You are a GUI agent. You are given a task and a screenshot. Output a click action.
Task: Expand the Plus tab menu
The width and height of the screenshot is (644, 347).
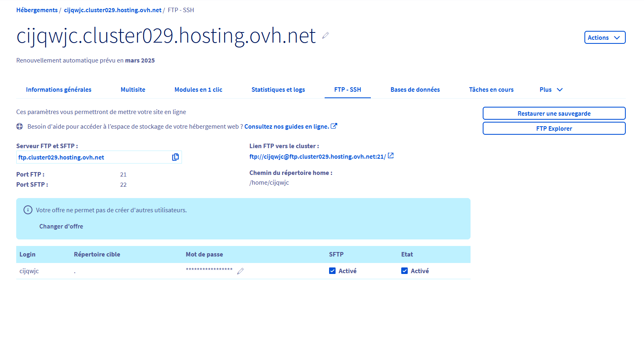551,90
